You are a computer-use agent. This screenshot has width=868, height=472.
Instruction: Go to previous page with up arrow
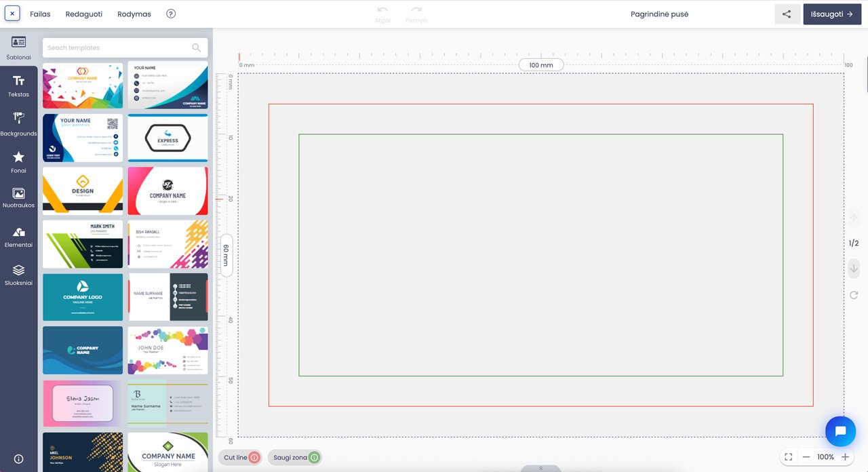coord(854,218)
